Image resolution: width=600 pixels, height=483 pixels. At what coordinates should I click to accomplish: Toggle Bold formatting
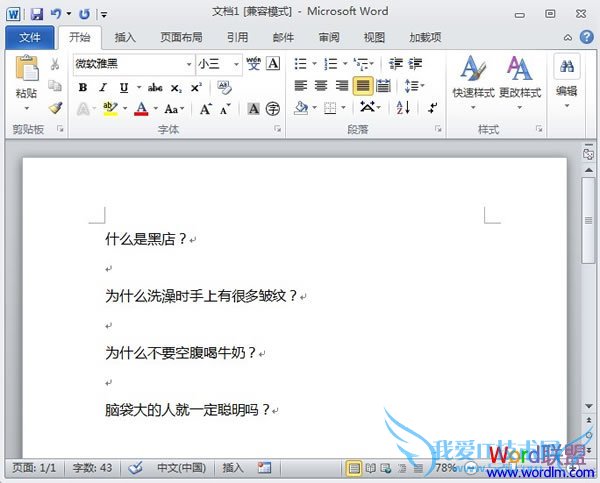click(x=83, y=88)
